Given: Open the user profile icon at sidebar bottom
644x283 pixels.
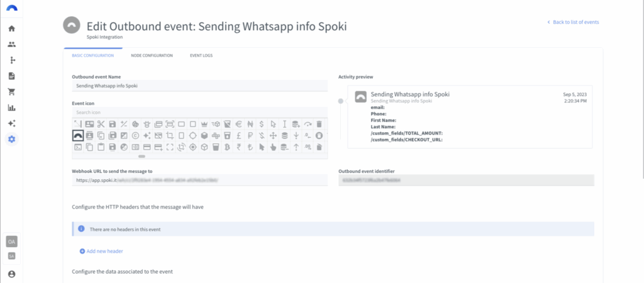Looking at the screenshot, I should (11, 274).
